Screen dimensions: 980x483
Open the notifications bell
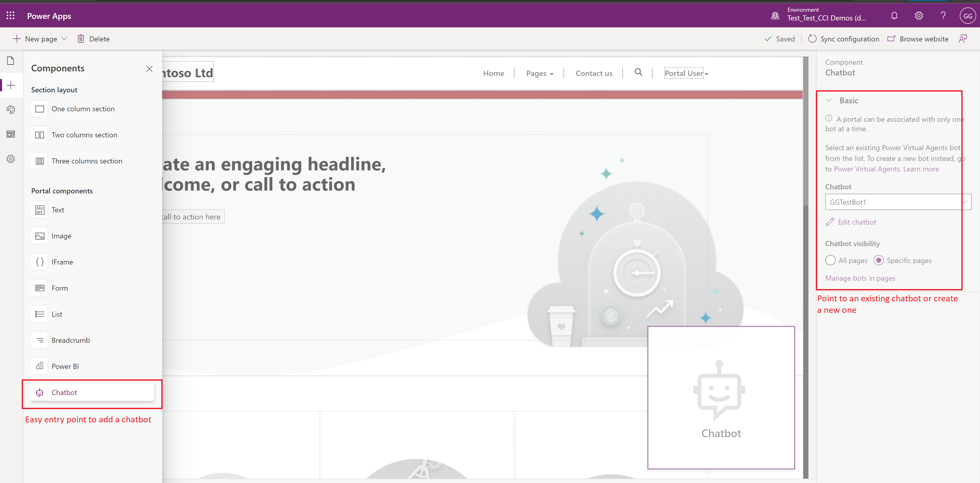coord(894,16)
